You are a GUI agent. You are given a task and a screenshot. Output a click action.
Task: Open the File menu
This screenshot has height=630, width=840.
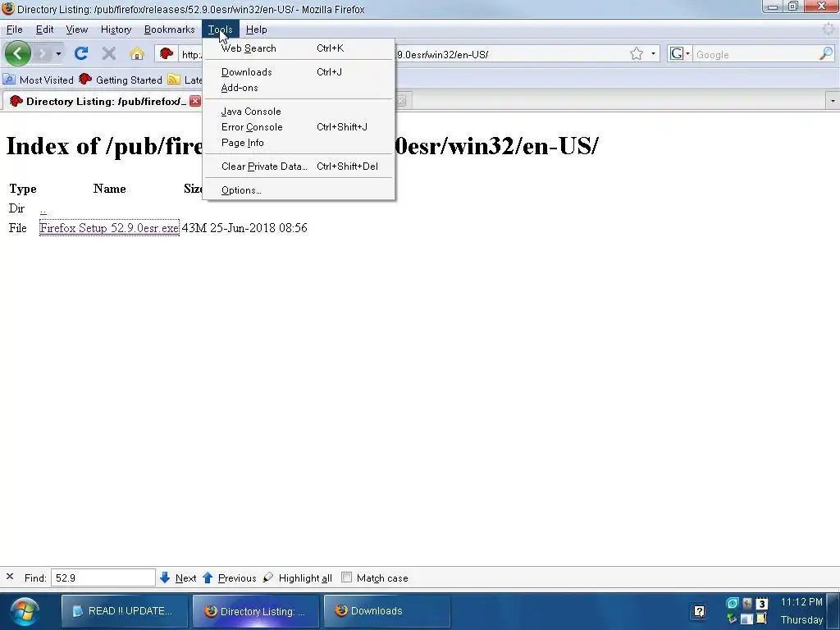[x=15, y=30]
